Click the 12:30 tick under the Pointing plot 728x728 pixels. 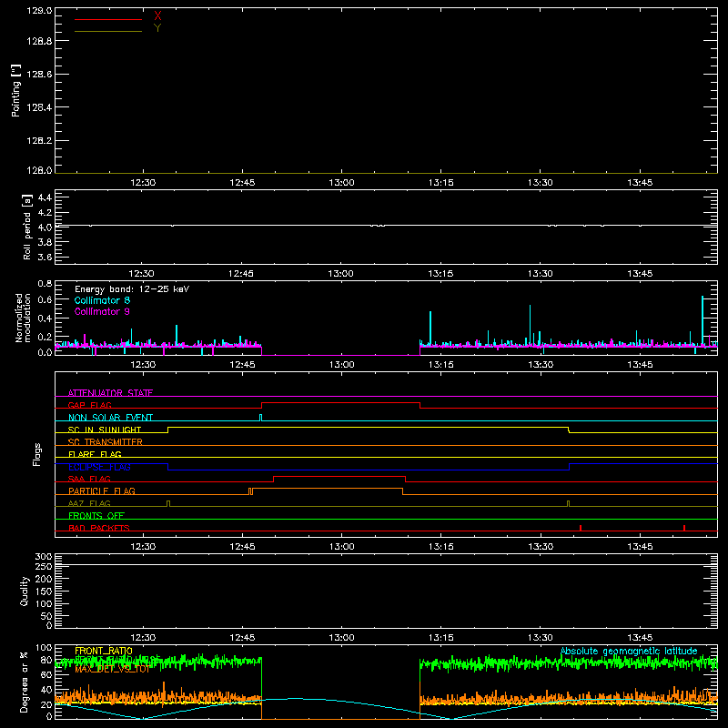[143, 183]
